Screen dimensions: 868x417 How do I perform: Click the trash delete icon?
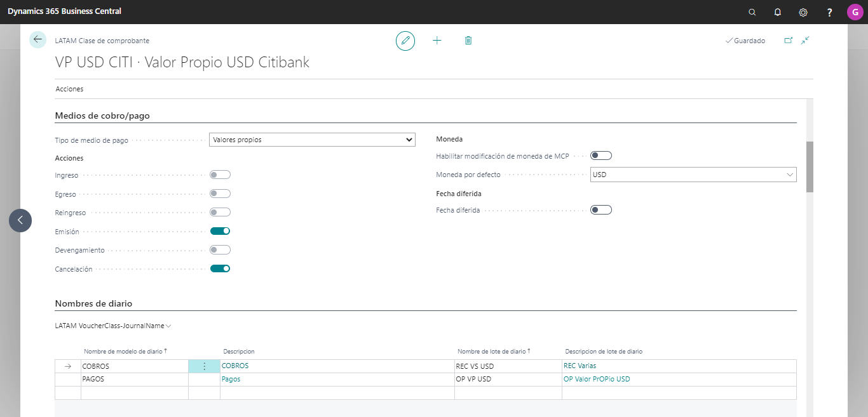(x=468, y=41)
